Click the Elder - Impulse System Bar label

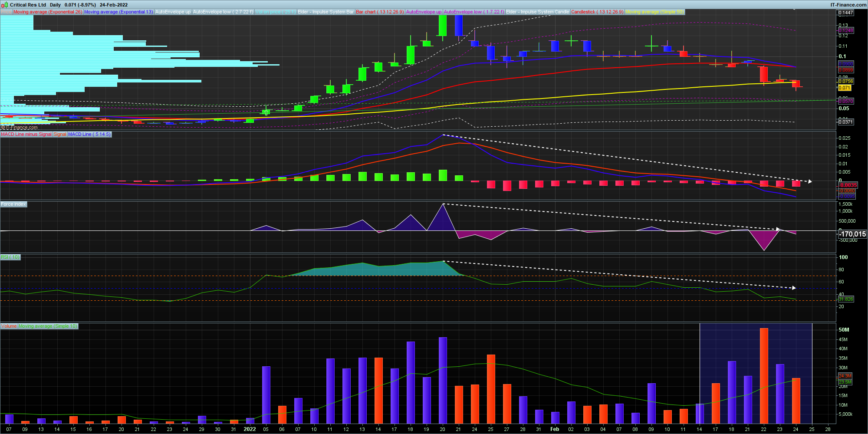coord(325,12)
